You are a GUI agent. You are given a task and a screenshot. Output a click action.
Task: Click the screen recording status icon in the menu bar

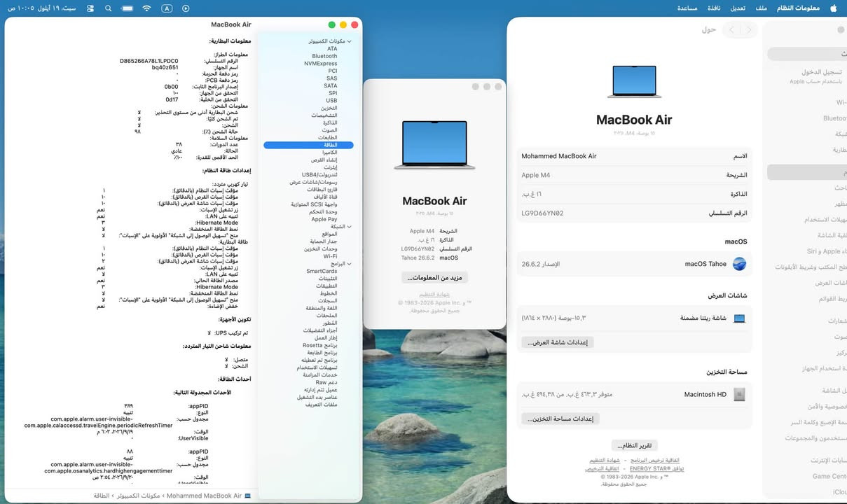(186, 8)
